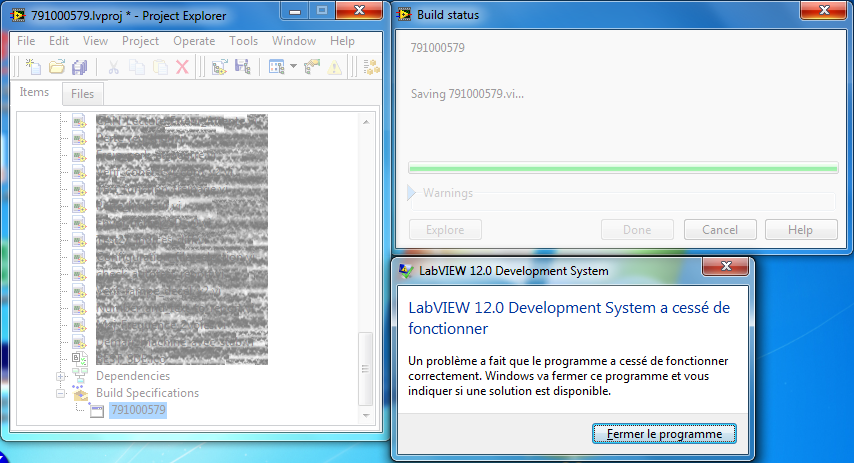Expand the Dependencies tree node

[61, 376]
